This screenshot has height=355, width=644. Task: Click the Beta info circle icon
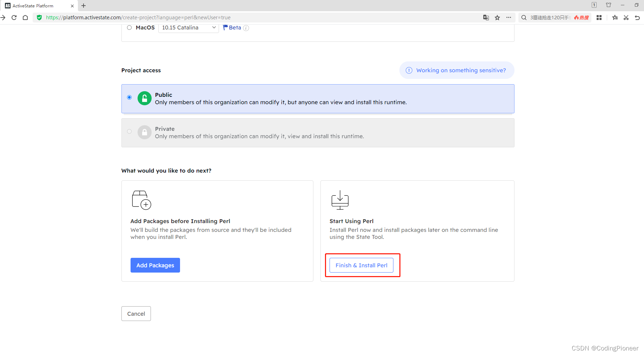click(246, 28)
